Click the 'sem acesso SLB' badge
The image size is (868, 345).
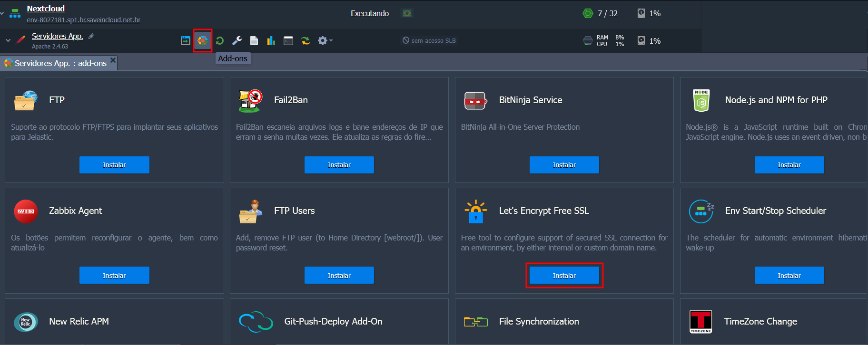pos(429,40)
